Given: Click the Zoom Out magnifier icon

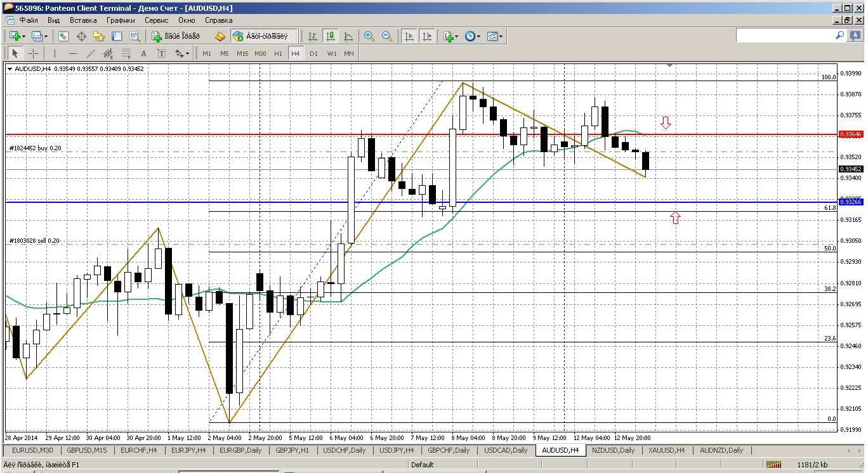Looking at the screenshot, I should click(x=386, y=37).
